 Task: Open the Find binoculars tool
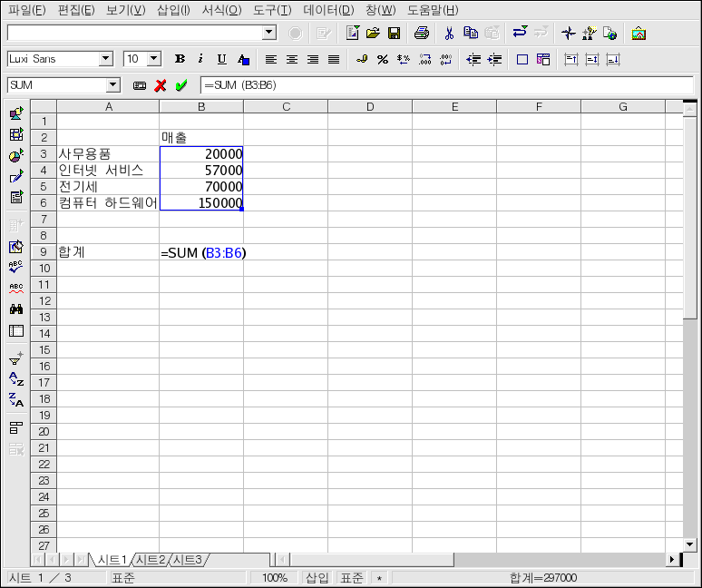[16, 309]
